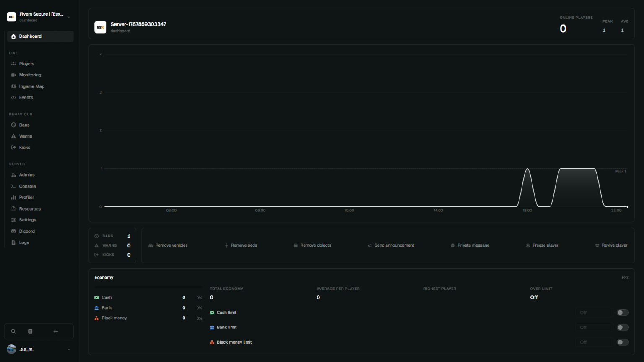This screenshot has height=362, width=644.
Task: Click the Profiler bar chart icon
Action: tap(13, 198)
